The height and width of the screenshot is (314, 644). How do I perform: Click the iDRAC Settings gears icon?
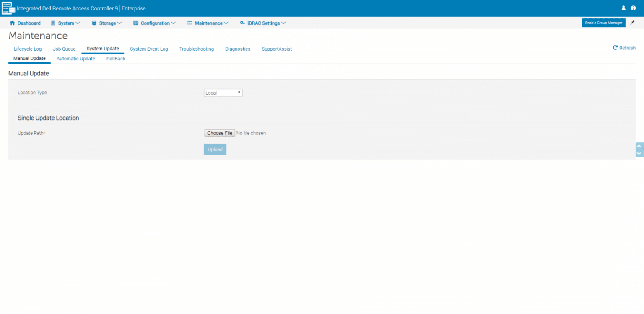tap(242, 23)
